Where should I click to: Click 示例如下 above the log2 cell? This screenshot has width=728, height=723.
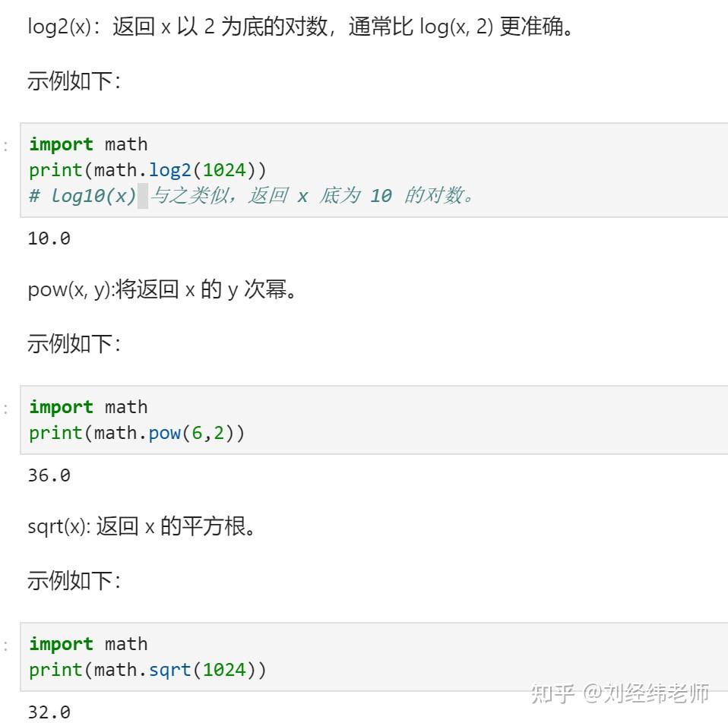(74, 81)
